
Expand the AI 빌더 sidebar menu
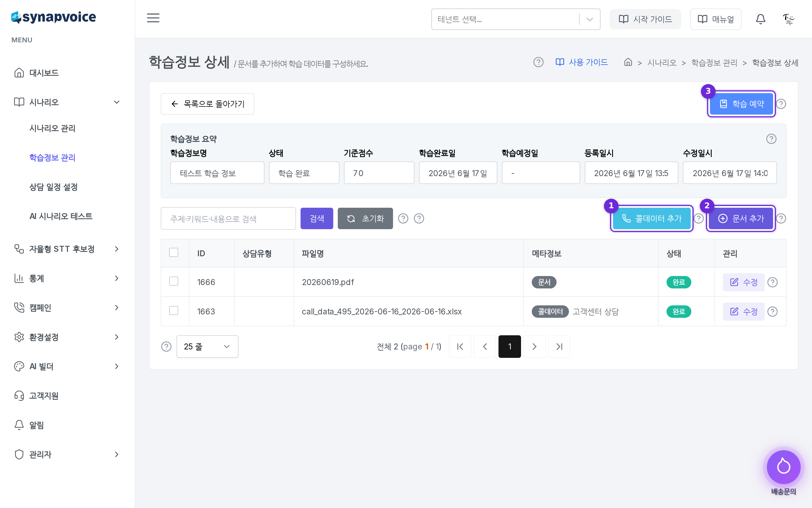[x=67, y=366]
